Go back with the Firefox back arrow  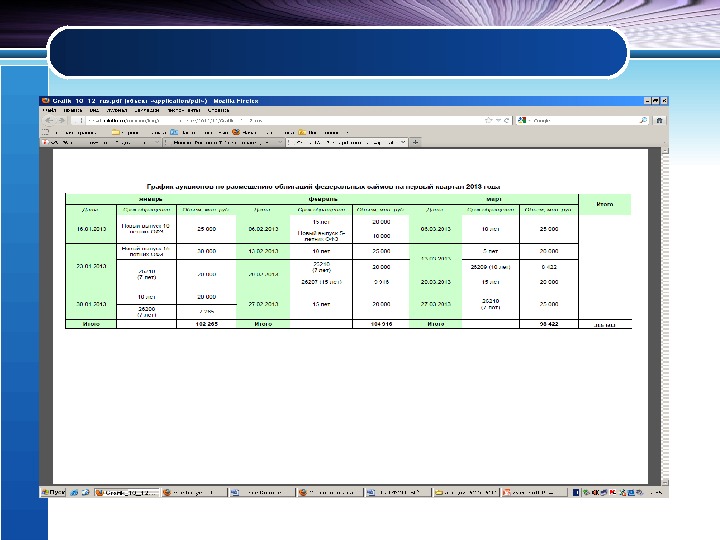click(49, 120)
